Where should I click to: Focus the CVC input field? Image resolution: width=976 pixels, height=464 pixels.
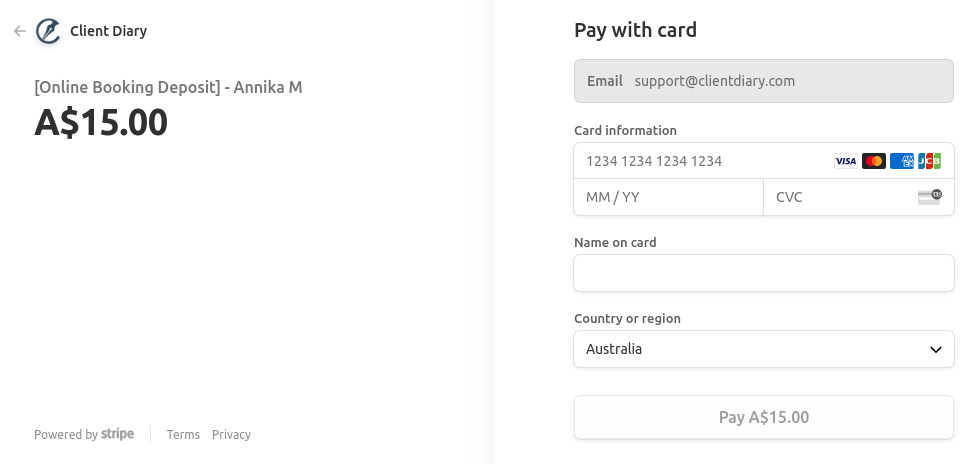pos(840,197)
